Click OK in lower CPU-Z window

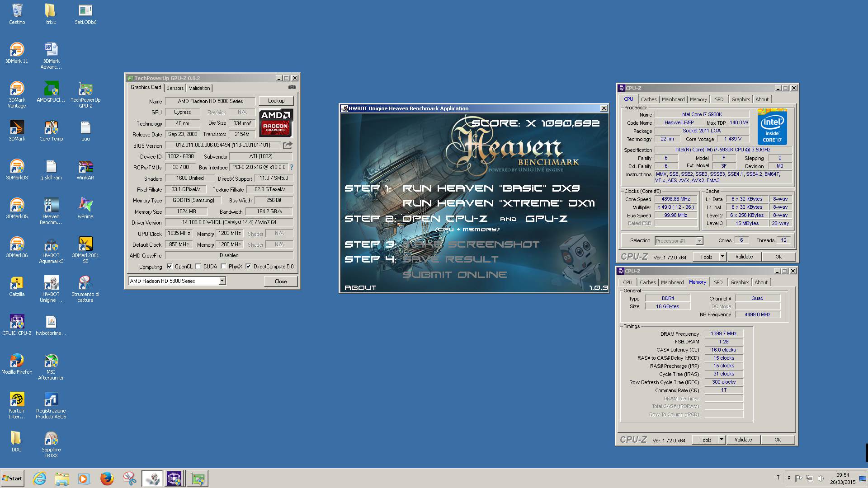(x=778, y=440)
